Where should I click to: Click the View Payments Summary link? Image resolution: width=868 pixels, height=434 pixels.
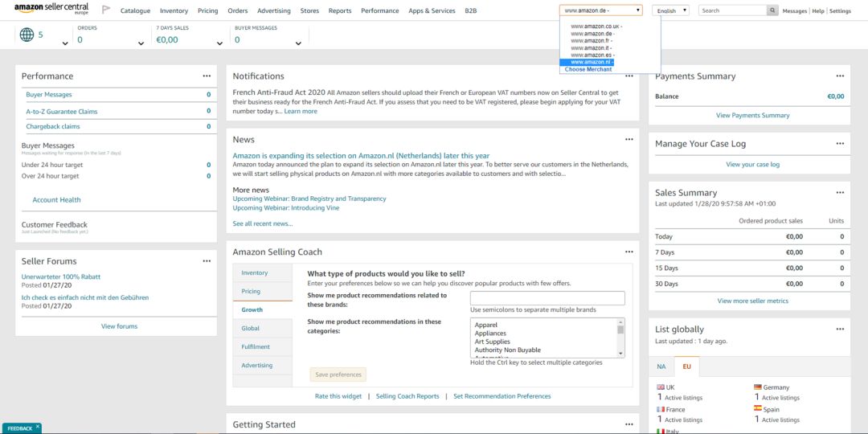[752, 116]
